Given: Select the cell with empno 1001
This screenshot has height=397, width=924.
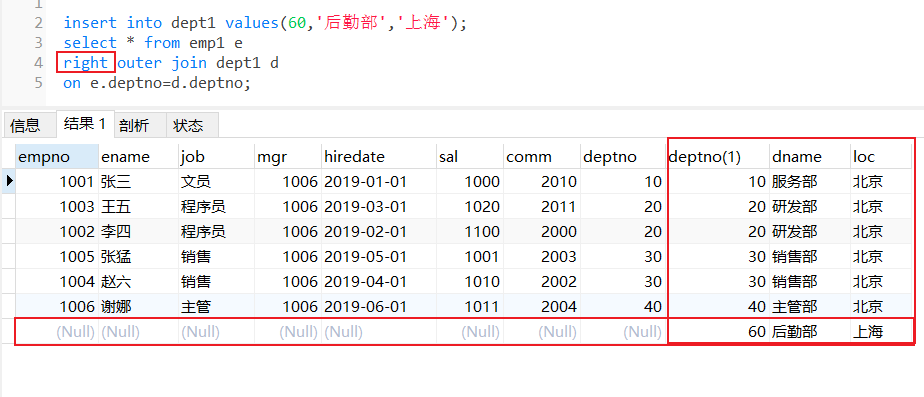Looking at the screenshot, I should point(56,181).
